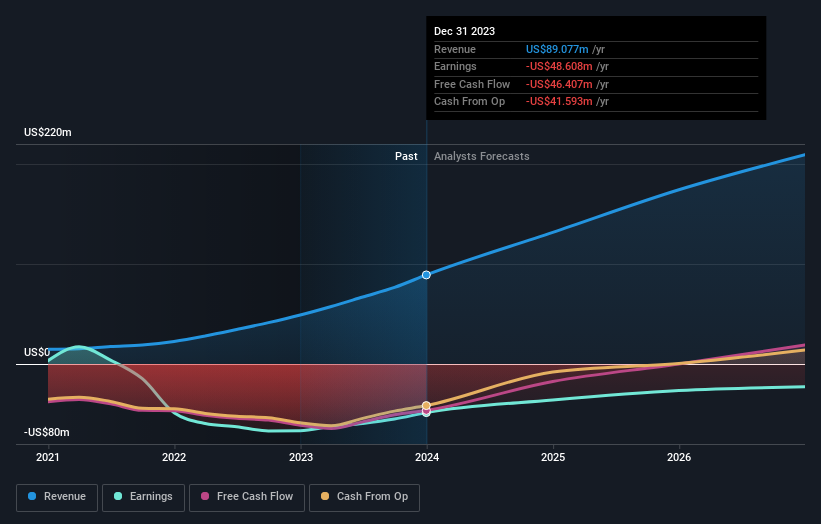This screenshot has height=524, width=821.
Task: Click the Revenue value US$89.077m in tooltip
Action: 557,49
